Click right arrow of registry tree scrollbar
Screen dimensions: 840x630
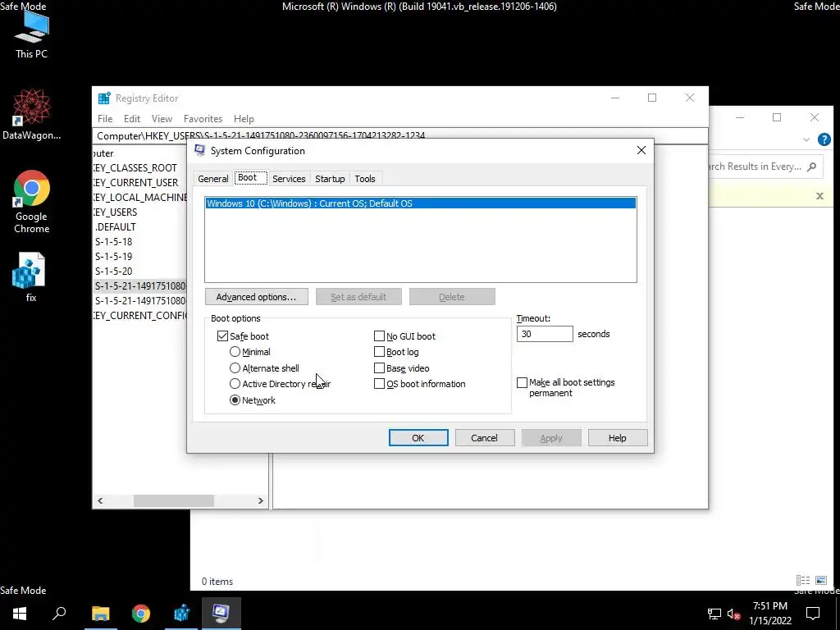point(260,500)
